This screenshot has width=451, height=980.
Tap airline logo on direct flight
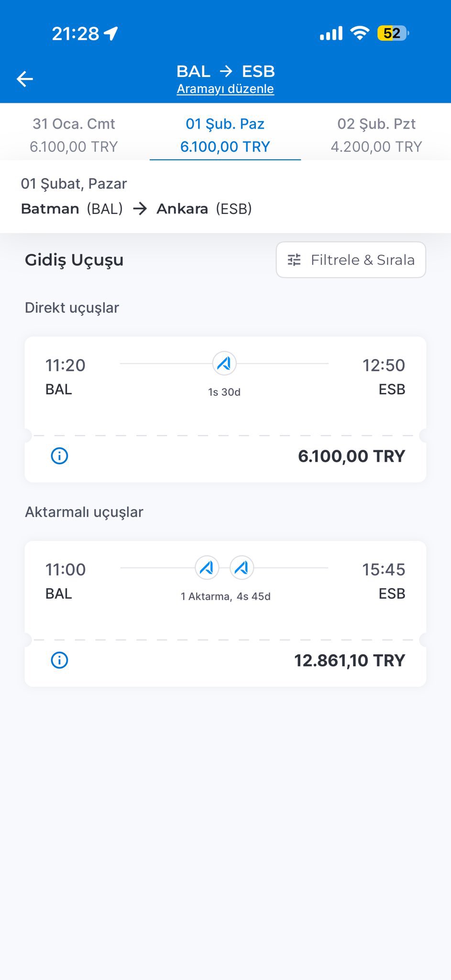pyautogui.click(x=224, y=364)
